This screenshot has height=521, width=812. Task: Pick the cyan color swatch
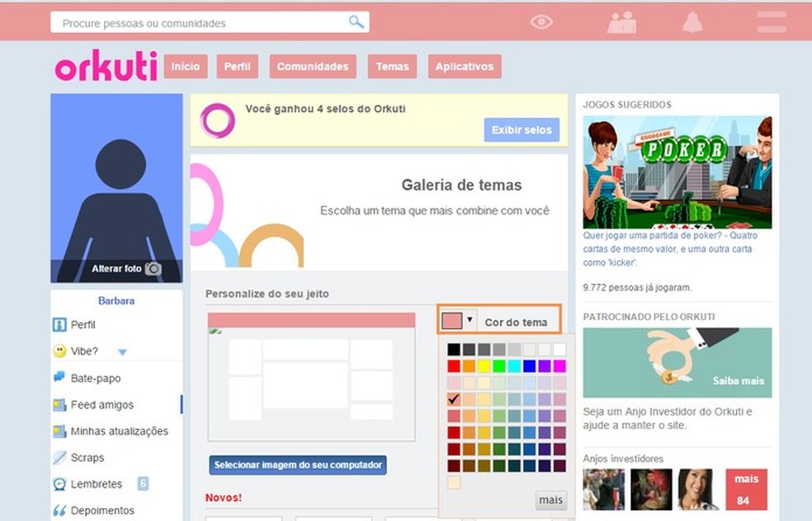[514, 366]
